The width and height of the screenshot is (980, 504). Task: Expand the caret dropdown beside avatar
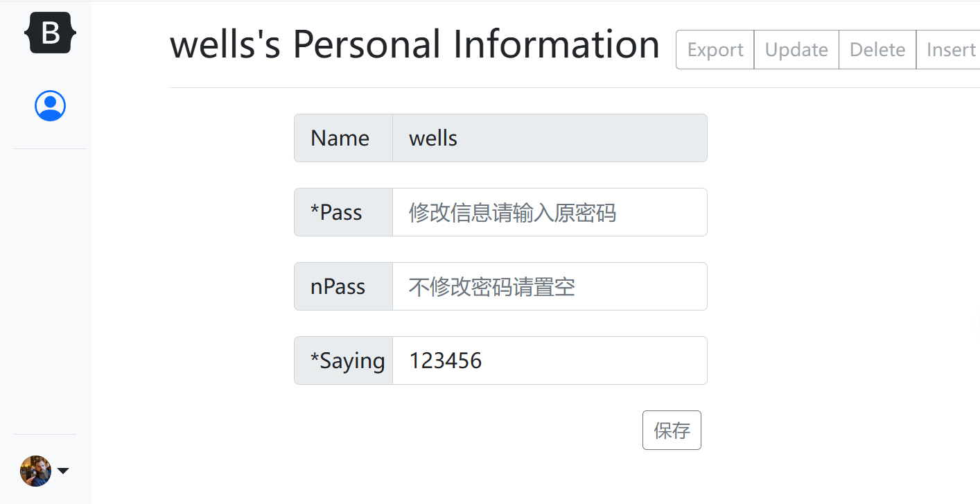click(x=63, y=471)
